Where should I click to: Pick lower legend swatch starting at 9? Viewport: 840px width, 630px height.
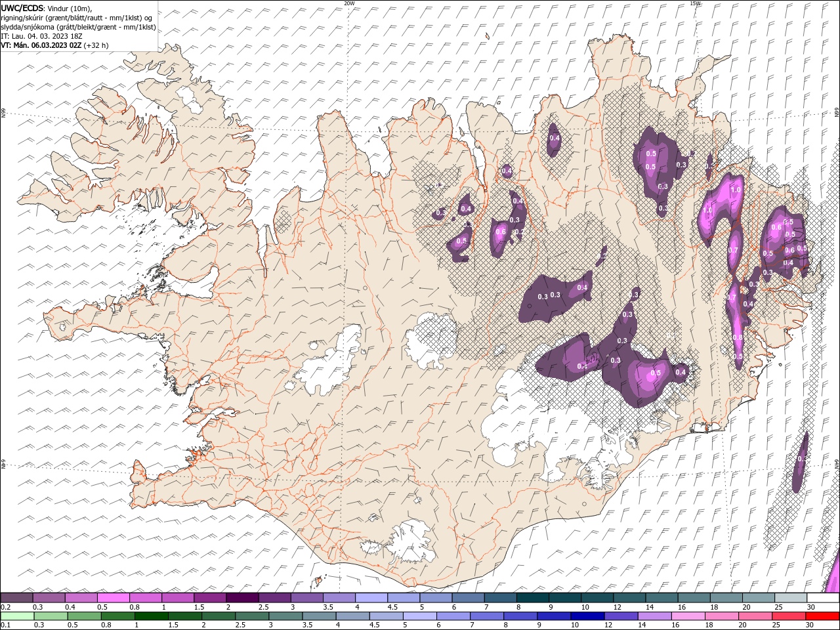point(553,616)
